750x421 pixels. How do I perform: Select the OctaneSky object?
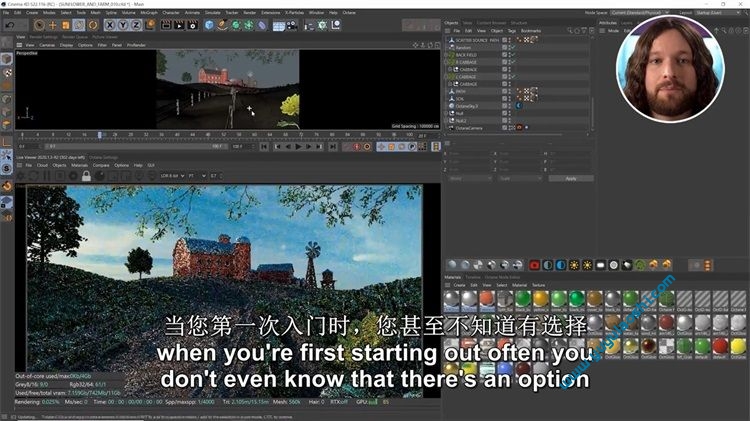(466, 106)
